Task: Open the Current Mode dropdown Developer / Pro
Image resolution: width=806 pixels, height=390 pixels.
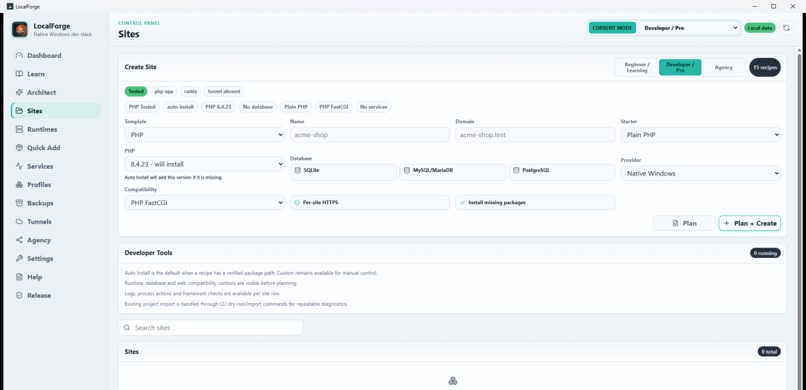Action: (x=690, y=28)
